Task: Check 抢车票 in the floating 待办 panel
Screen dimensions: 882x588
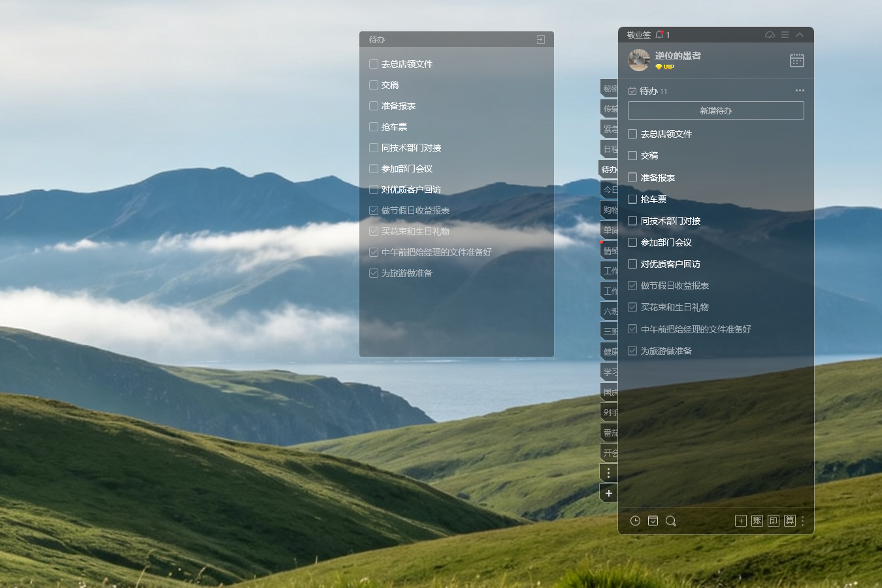Action: pos(374,127)
